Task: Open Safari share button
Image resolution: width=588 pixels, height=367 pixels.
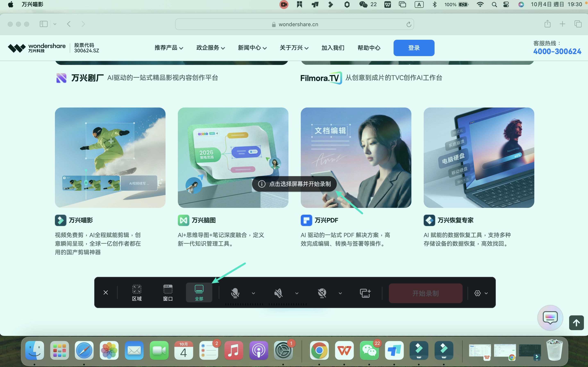Action: 547,24
